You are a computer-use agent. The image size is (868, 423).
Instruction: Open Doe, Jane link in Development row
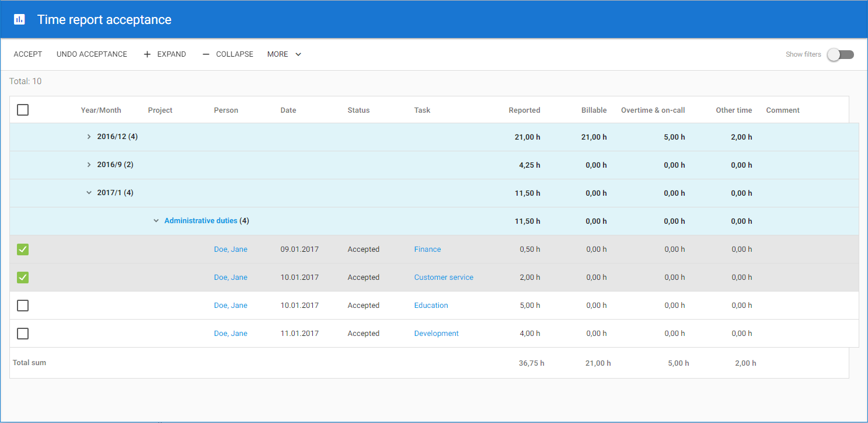click(231, 334)
